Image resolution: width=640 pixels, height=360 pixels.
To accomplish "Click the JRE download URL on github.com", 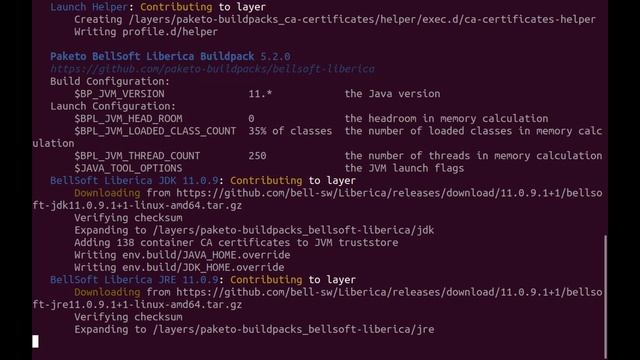I will (x=389, y=292).
